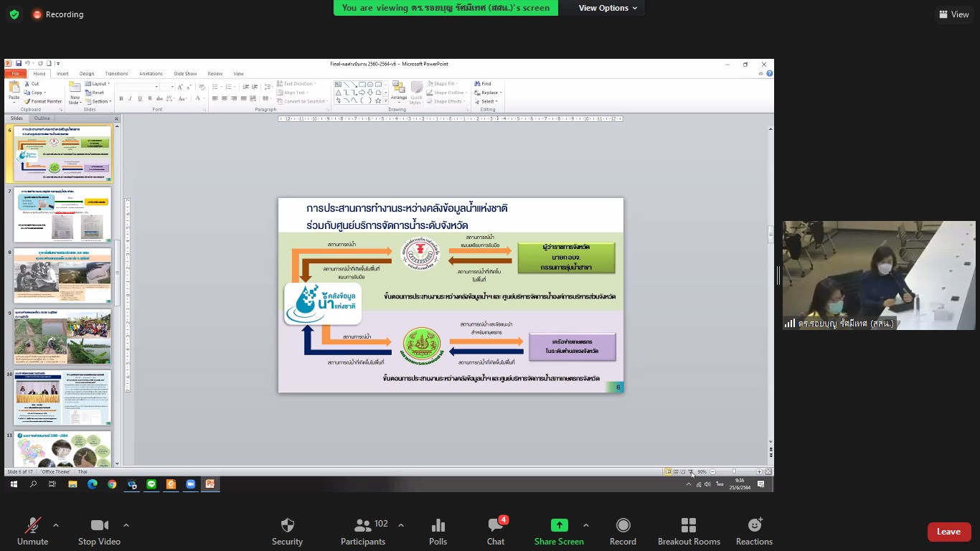Open the Participants panel icon
980x551 pixels.
click(x=363, y=532)
